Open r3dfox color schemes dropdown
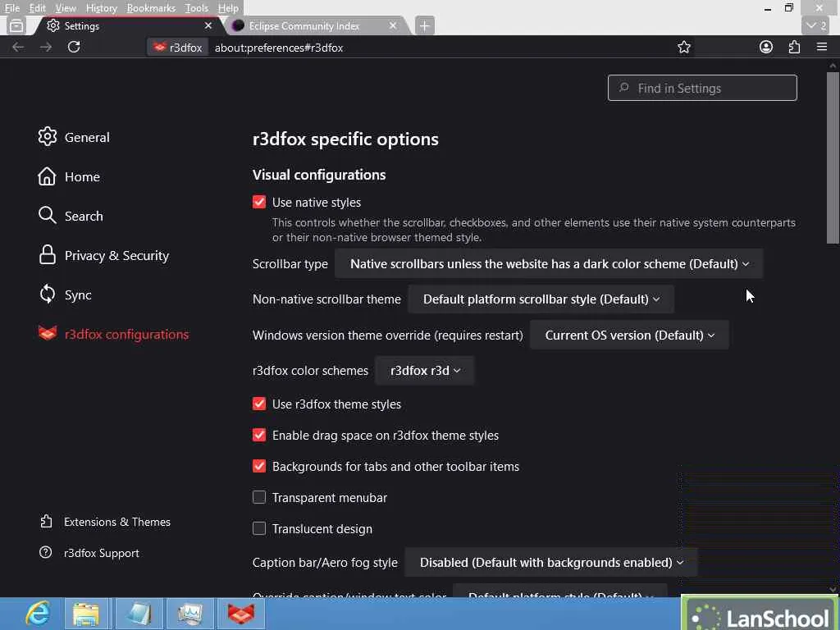The height and width of the screenshot is (630, 840). (425, 370)
